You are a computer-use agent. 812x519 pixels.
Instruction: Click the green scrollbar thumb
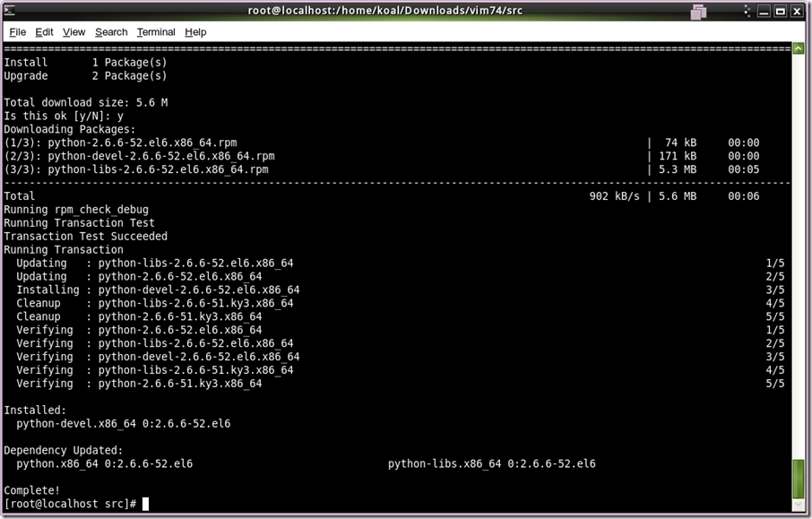798,479
